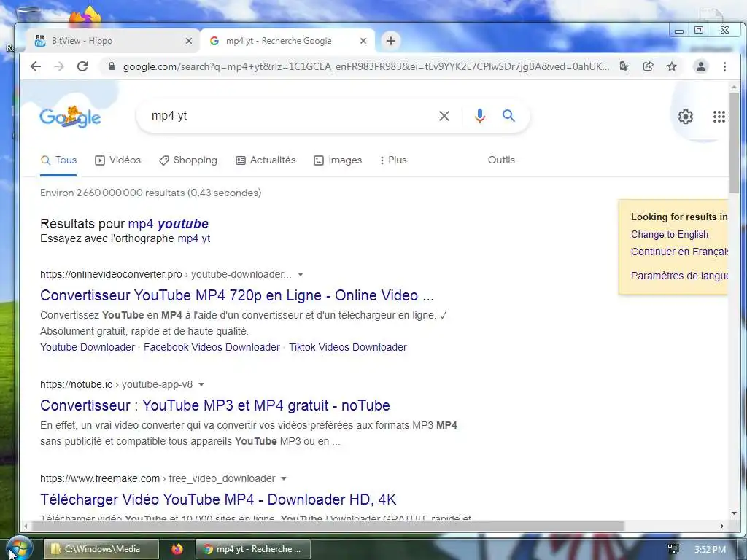Select the Shopping search filter
747x560 pixels.
coord(188,160)
